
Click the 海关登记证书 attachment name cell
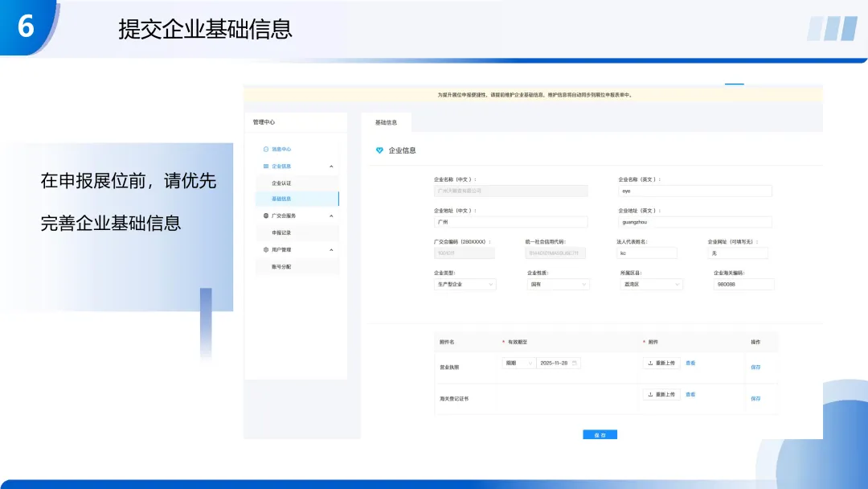[x=454, y=399]
